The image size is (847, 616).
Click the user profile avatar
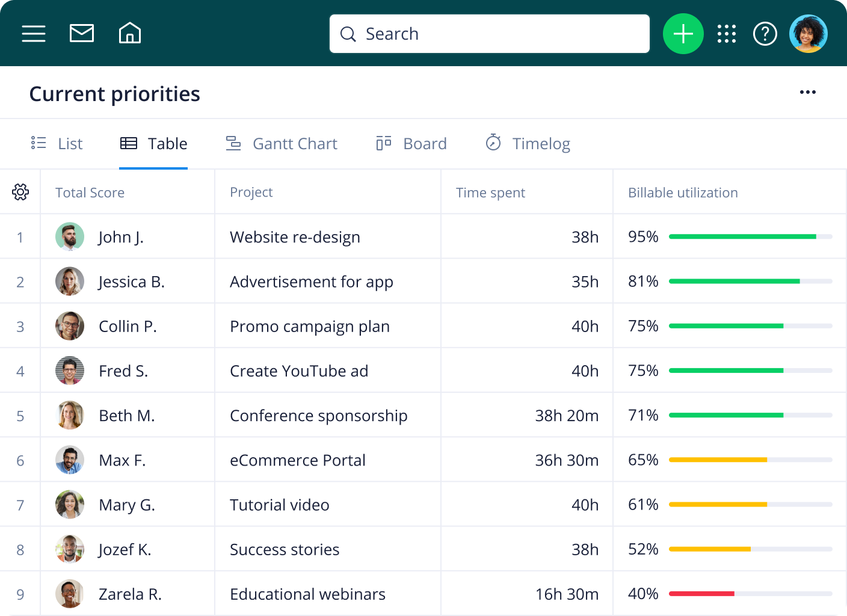point(808,34)
